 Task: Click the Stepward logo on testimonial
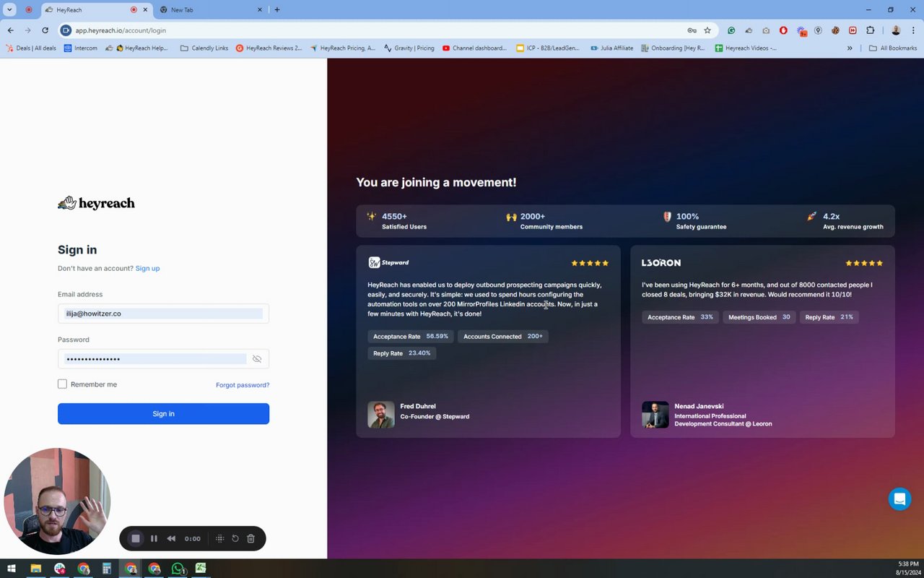pyautogui.click(x=388, y=262)
